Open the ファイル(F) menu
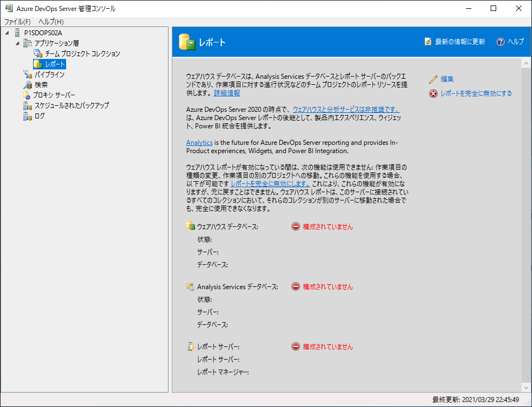The width and height of the screenshot is (532, 407). point(18,22)
